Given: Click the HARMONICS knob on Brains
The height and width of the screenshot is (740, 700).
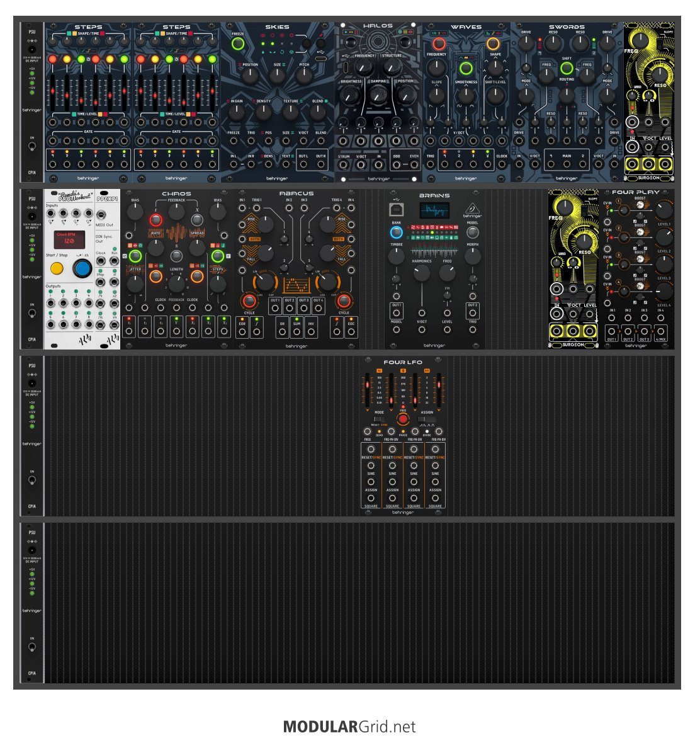Looking at the screenshot, I should (421, 273).
